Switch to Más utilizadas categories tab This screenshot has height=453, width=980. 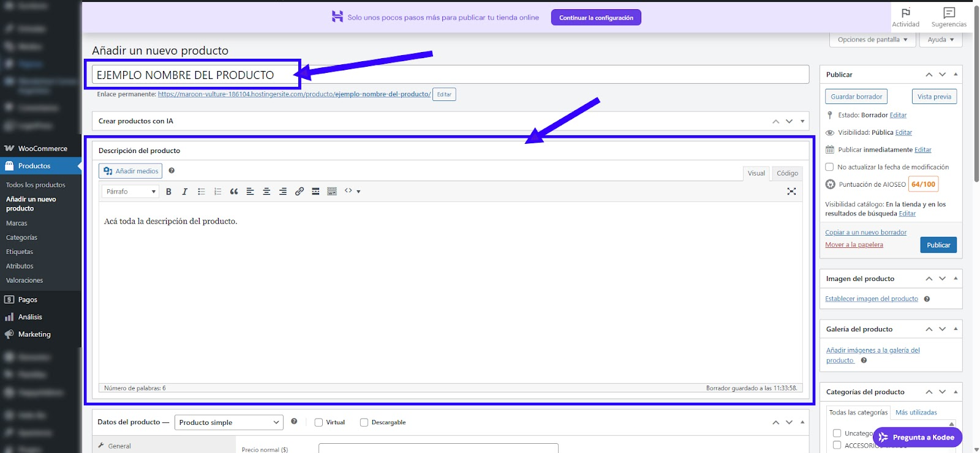916,413
